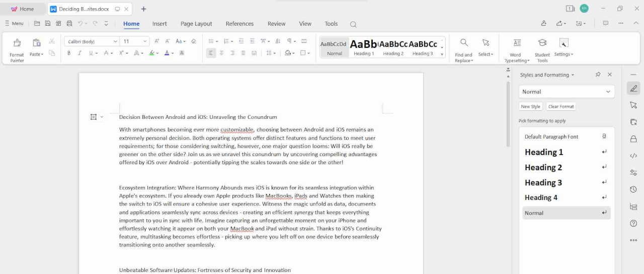Switch to the References tab
The height and width of the screenshot is (274, 644).
coord(239,24)
